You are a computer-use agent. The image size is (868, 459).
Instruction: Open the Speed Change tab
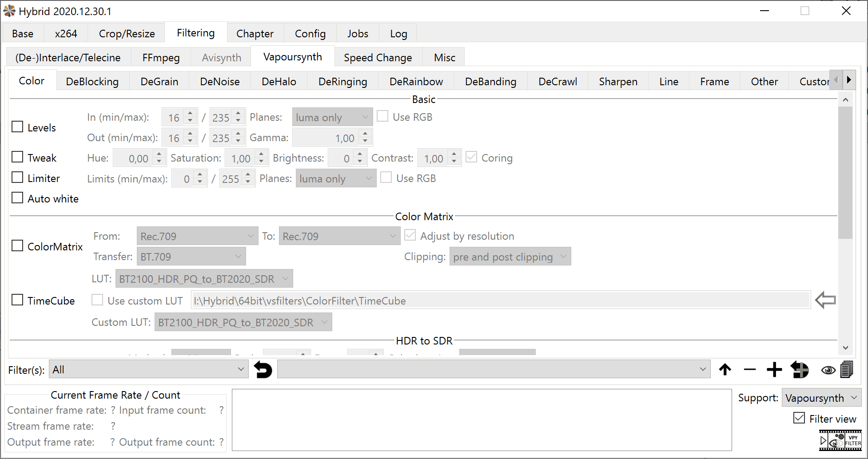(378, 58)
